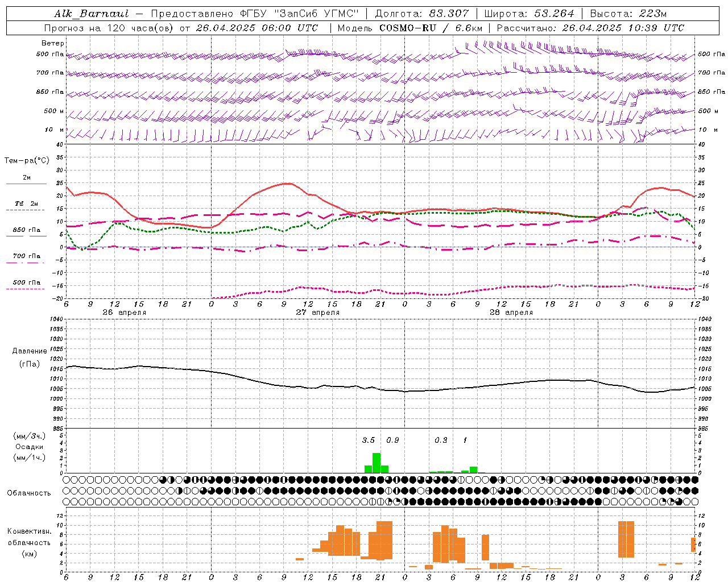Click the '27 апреля' date label
Screen dimensions: 728x582
(x=318, y=313)
